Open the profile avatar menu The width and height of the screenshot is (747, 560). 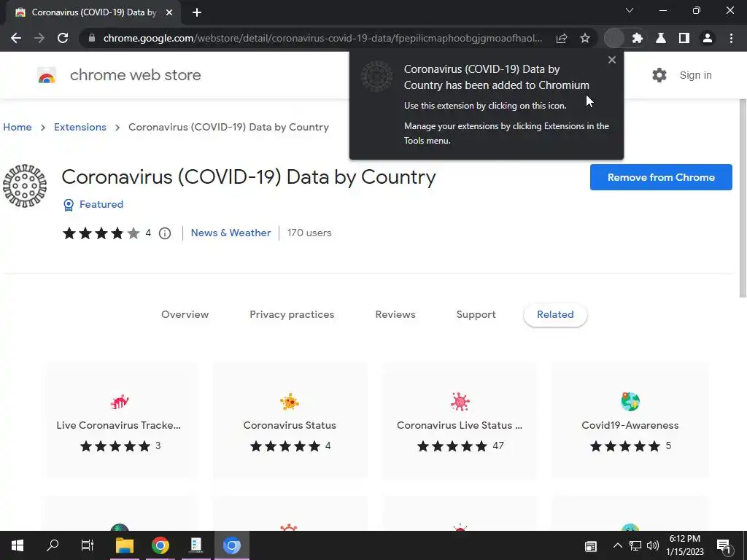pyautogui.click(x=708, y=38)
